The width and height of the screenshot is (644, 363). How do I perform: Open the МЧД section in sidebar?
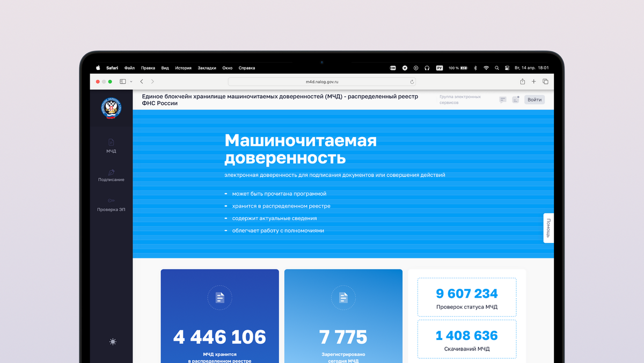[111, 146]
